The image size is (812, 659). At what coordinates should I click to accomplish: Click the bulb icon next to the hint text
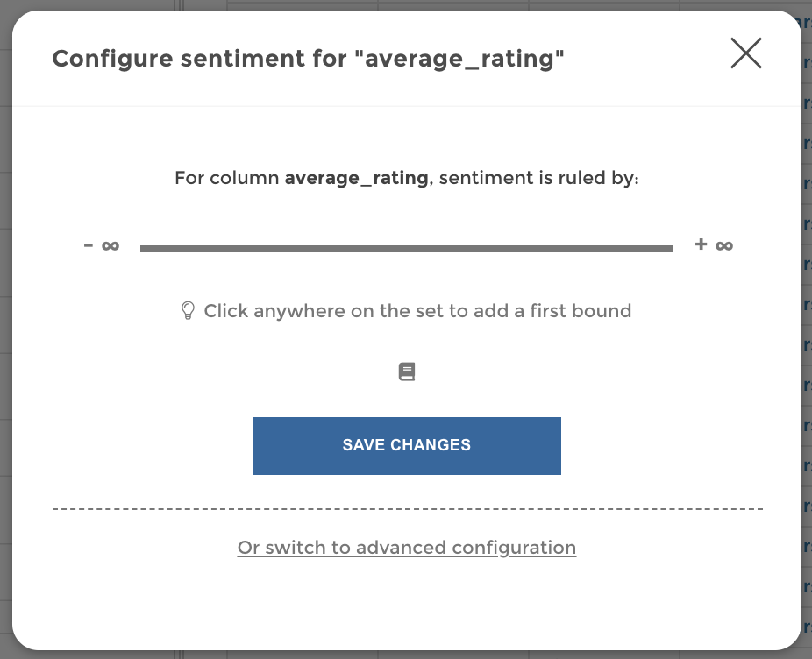click(x=188, y=309)
